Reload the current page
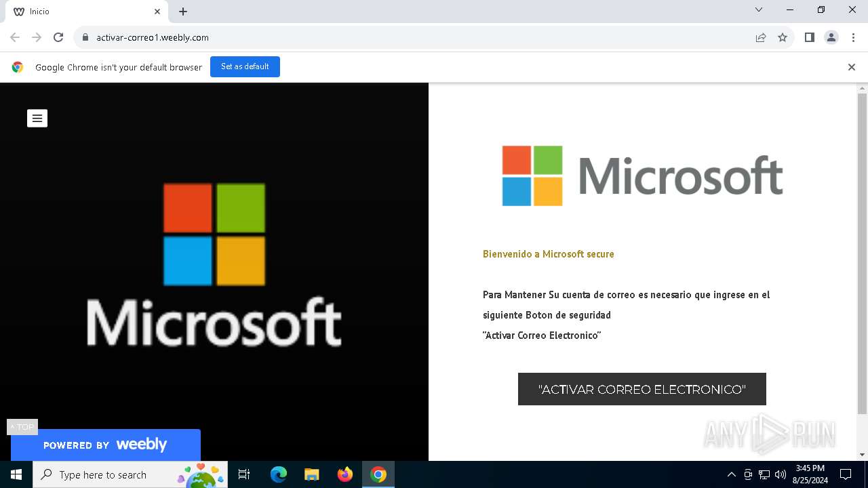Image resolution: width=868 pixels, height=488 pixels. click(58, 37)
